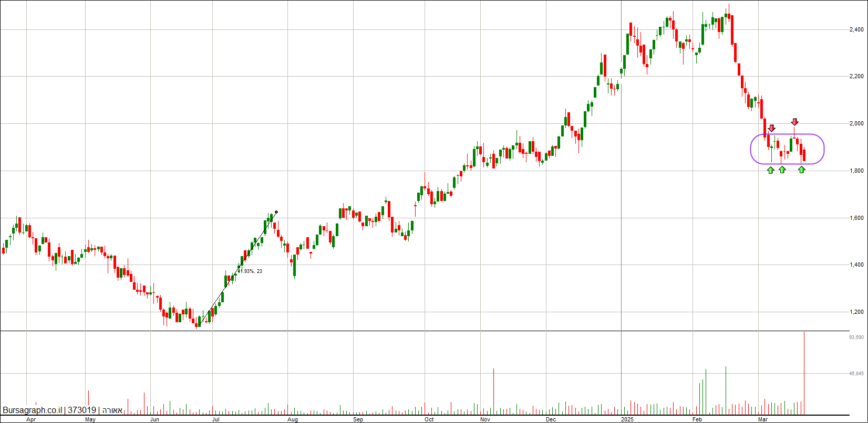Screen dimensions: 868x423
Task: Select the diamond handle ending the trend line
Action: coord(276,212)
